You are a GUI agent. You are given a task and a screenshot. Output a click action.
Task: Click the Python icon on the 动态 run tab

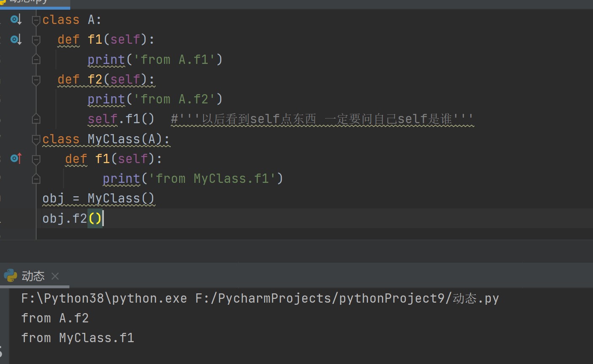click(11, 276)
